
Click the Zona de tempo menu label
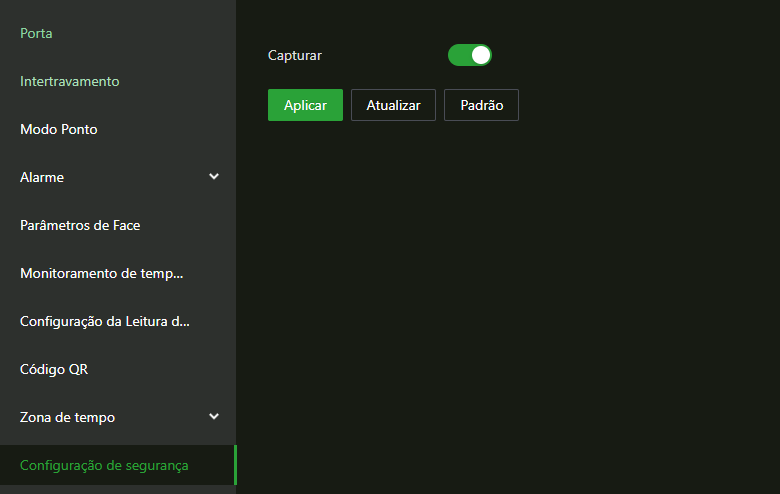[67, 417]
